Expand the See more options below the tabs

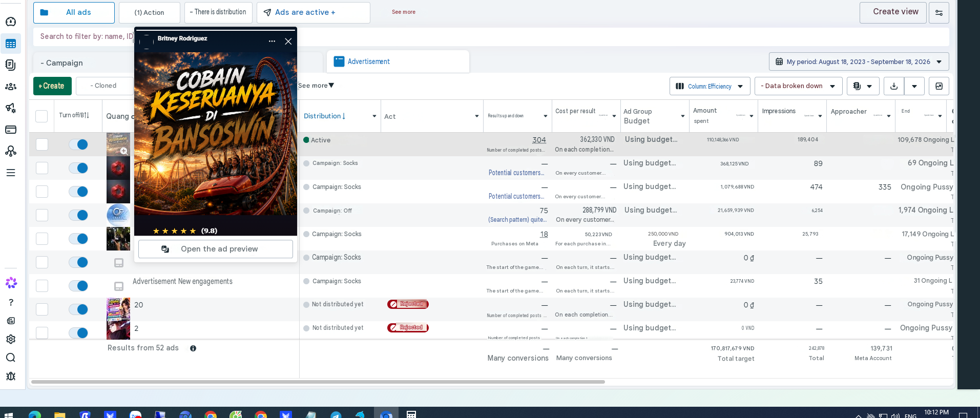click(x=316, y=86)
